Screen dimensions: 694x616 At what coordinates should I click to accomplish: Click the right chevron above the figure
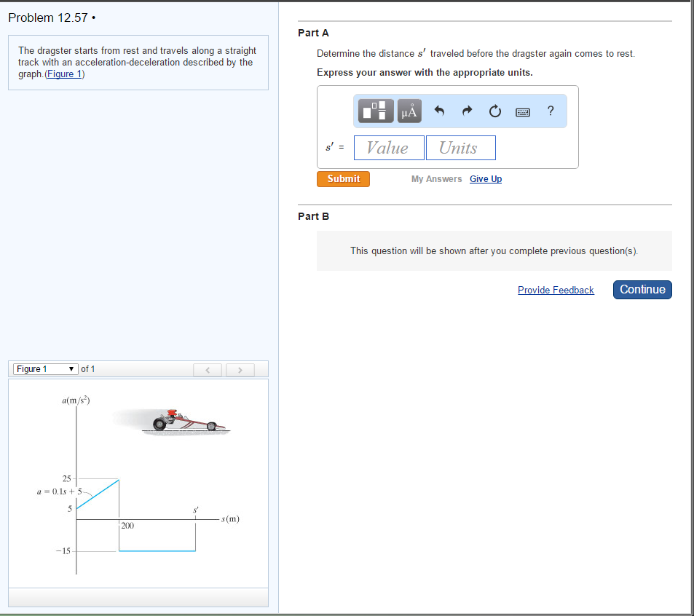click(x=240, y=370)
